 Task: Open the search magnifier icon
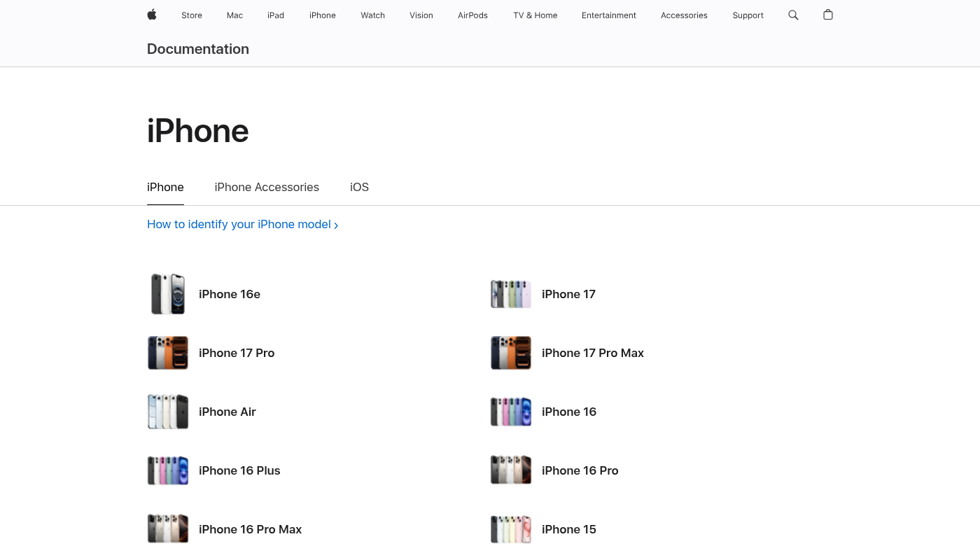(x=793, y=15)
